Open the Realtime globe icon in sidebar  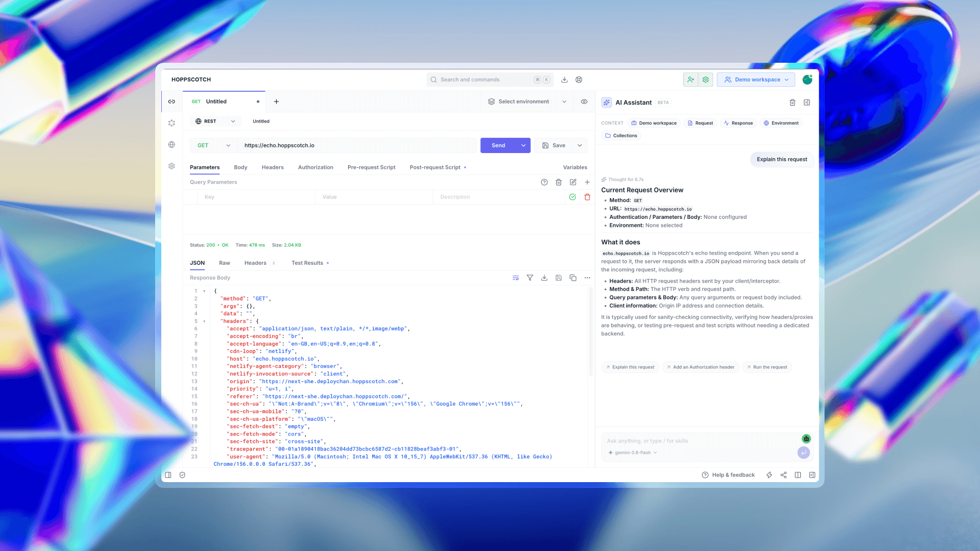(171, 144)
